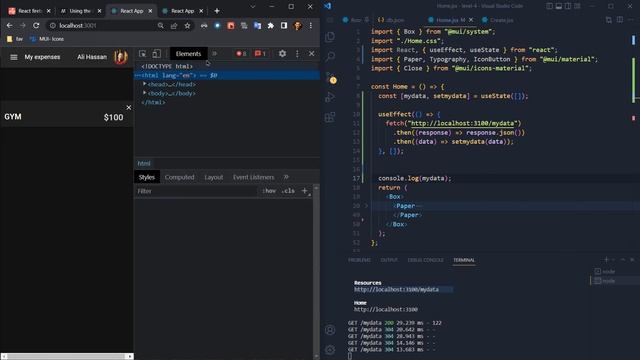The height and width of the screenshot is (360, 640).
Task: Click the html breadcrumb in DevTools
Action: pyautogui.click(x=144, y=163)
